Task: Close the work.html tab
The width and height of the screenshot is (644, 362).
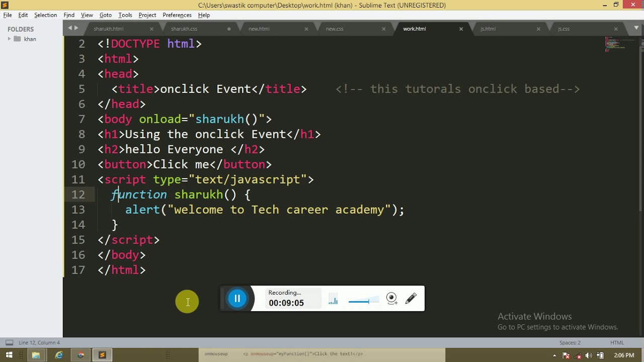Action: coord(461,29)
